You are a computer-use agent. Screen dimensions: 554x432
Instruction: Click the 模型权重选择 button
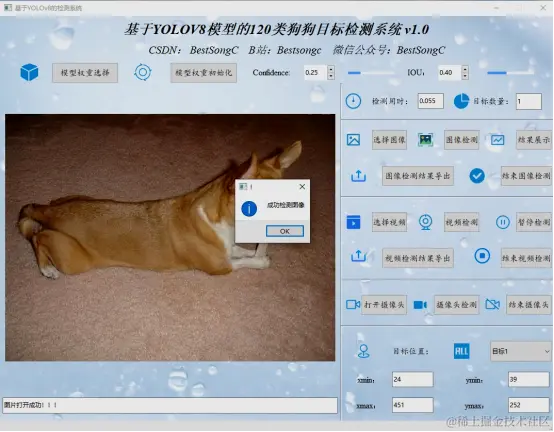(85, 73)
